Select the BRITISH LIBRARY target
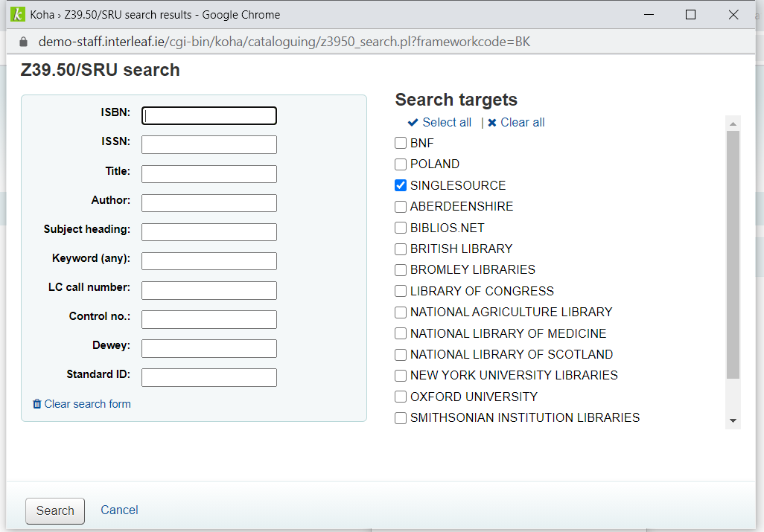The image size is (764, 532). 401,249
